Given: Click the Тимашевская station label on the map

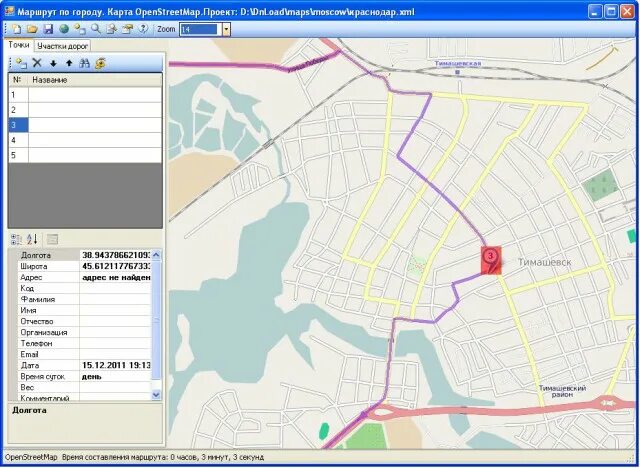Looking at the screenshot, I should click(x=458, y=64).
